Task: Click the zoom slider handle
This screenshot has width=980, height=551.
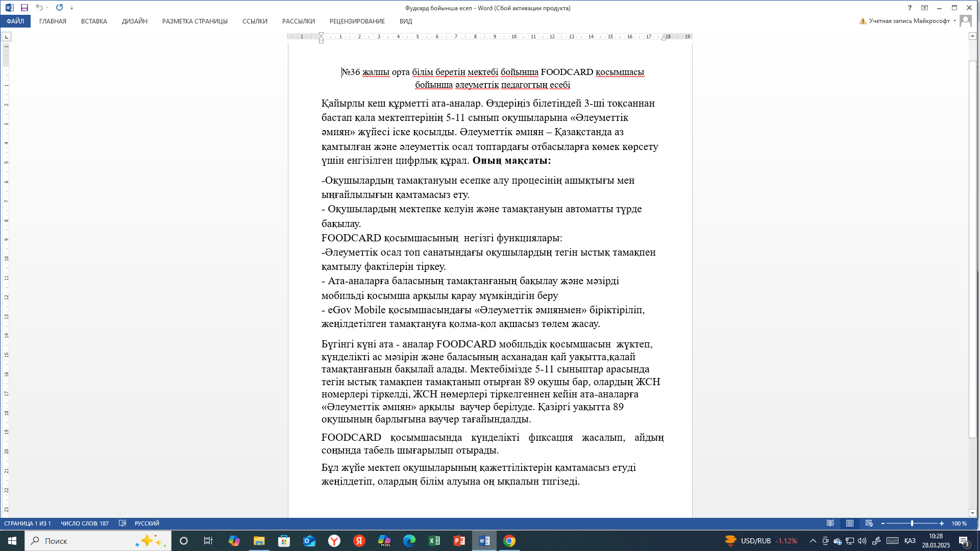Action: [912, 523]
